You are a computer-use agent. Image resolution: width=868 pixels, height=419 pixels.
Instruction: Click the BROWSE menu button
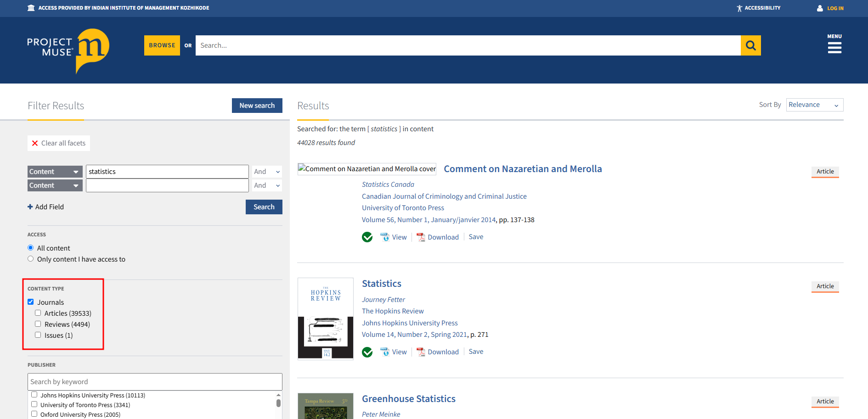pyautogui.click(x=162, y=45)
